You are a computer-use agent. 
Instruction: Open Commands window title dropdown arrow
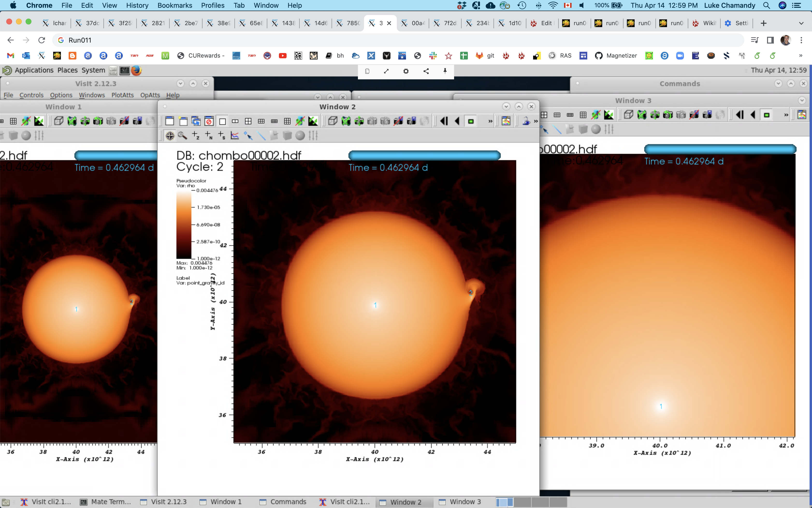tap(778, 83)
